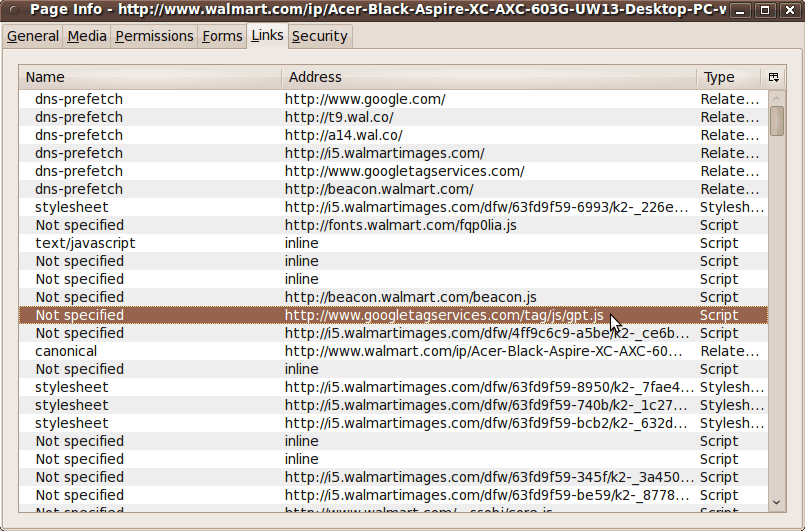Select the http://i5.walmartimages.com/ dns-prefetch row

coord(393,153)
